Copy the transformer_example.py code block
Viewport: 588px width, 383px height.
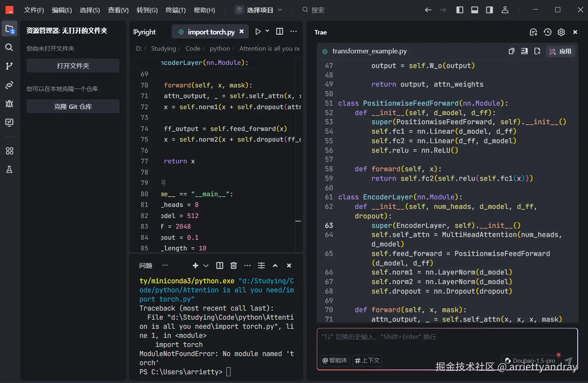[511, 51]
